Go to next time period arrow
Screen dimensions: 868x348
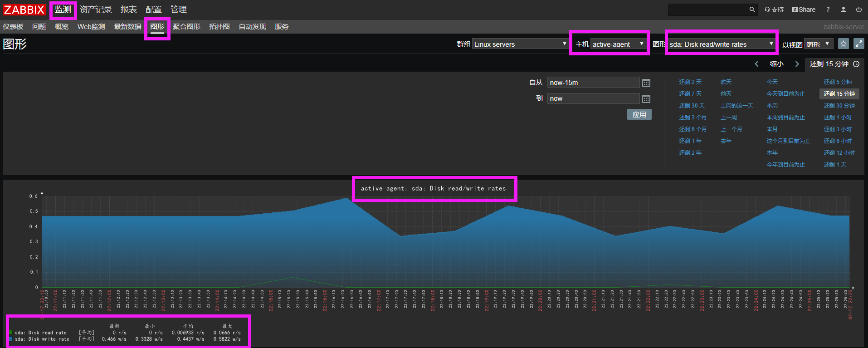[x=797, y=64]
